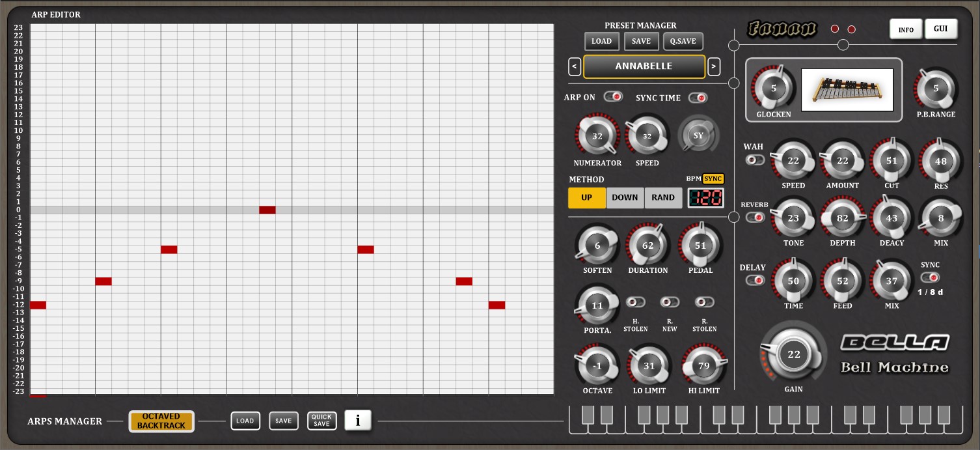This screenshot has width=980, height=450.
Task: Click the Portamento knob
Action: (597, 306)
